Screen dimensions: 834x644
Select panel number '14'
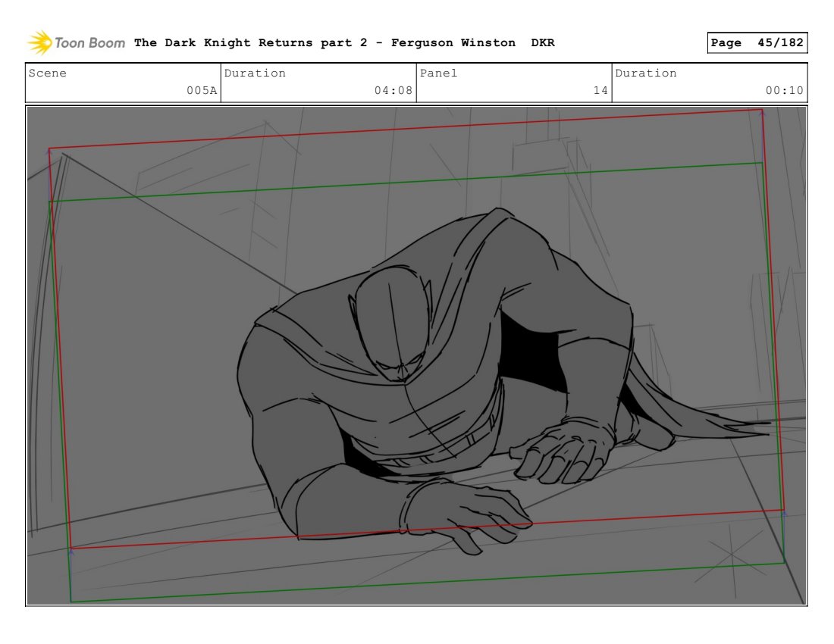click(x=600, y=90)
